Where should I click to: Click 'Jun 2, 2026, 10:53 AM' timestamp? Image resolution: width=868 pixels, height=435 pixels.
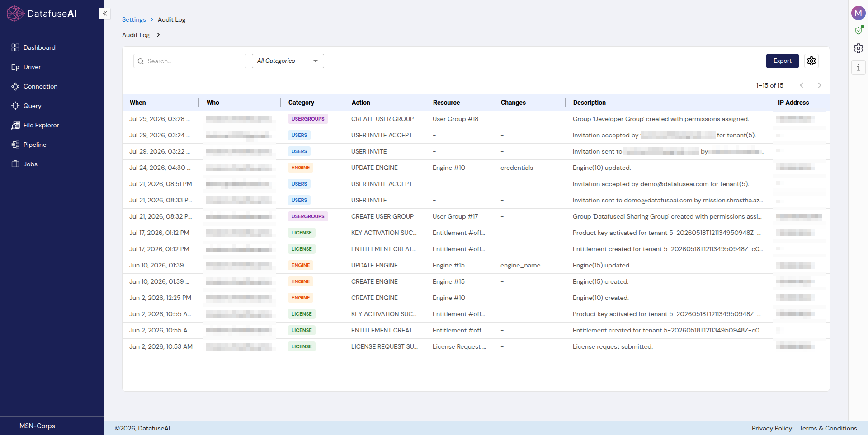(x=161, y=346)
